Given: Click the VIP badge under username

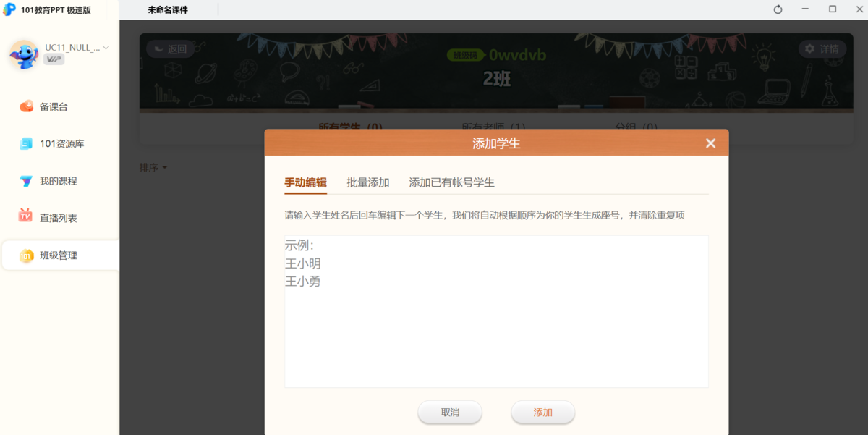Looking at the screenshot, I should (54, 60).
